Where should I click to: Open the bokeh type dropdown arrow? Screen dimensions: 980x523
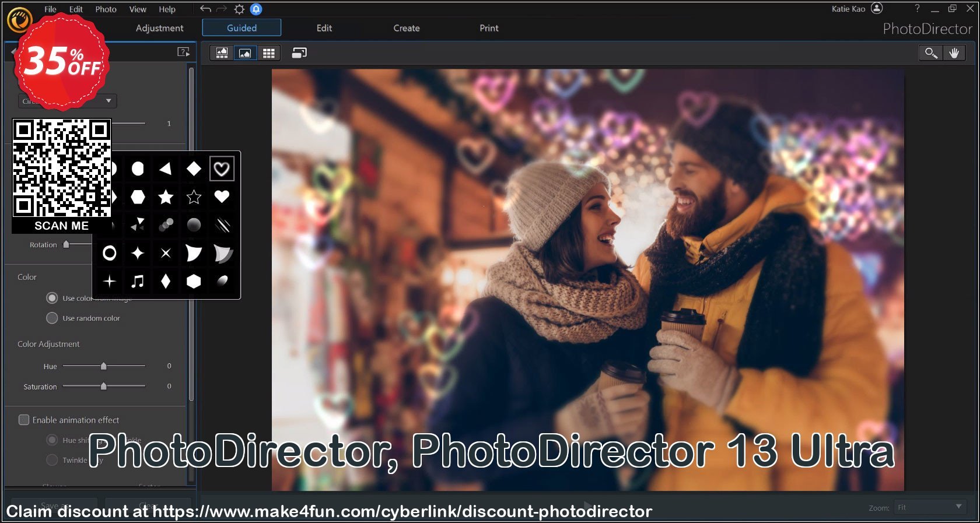coord(108,101)
